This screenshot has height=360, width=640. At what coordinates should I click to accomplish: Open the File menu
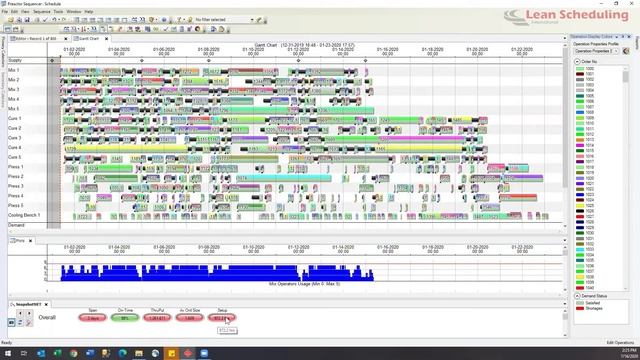4,12
